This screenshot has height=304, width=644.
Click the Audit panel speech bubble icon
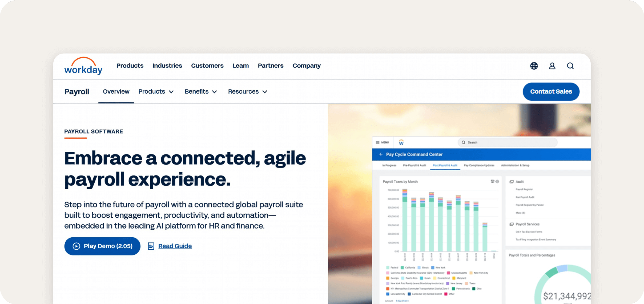(x=512, y=182)
